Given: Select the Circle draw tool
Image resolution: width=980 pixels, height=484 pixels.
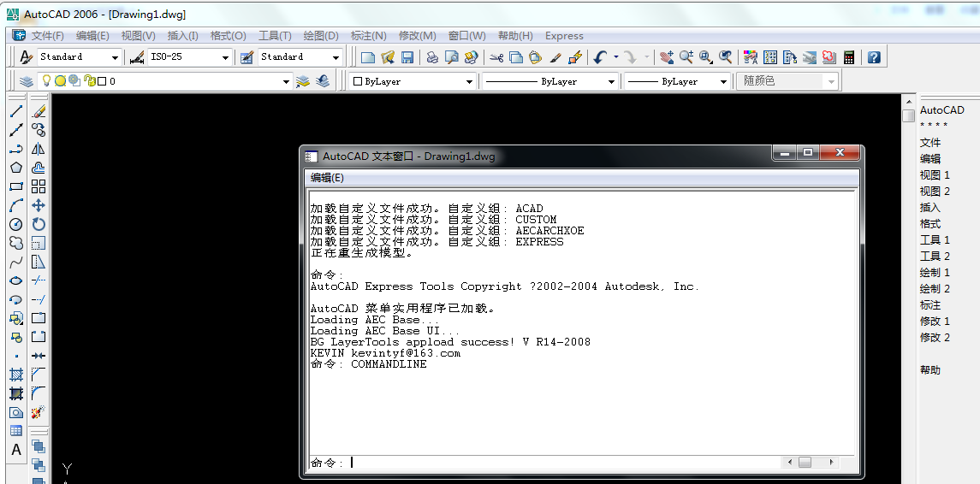Looking at the screenshot, I should (x=16, y=224).
